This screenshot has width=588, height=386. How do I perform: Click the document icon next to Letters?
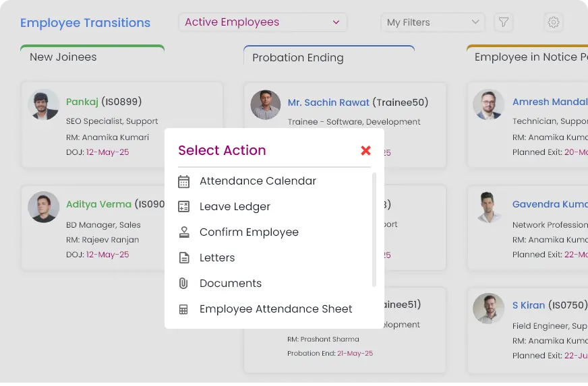[x=183, y=258]
